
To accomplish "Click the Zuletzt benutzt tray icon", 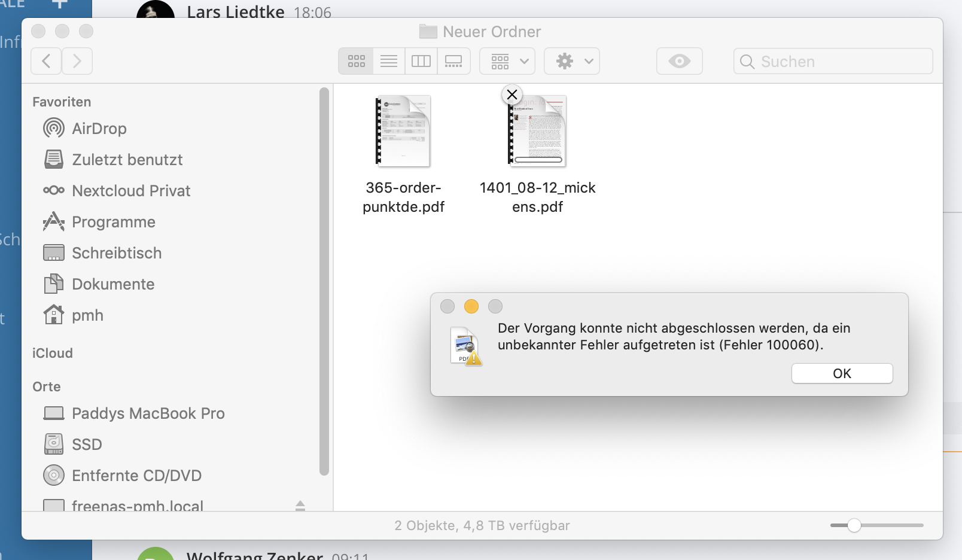I will pyautogui.click(x=54, y=159).
